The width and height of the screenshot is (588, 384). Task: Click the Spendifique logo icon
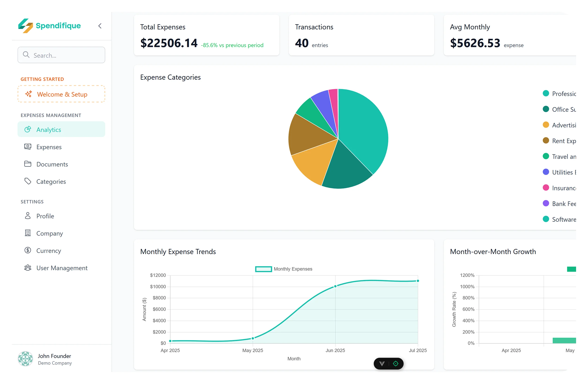(x=25, y=26)
